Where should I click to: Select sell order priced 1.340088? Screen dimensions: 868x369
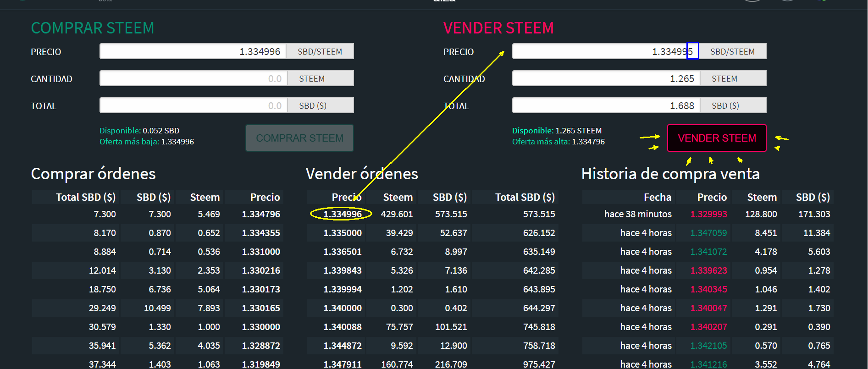(x=433, y=327)
